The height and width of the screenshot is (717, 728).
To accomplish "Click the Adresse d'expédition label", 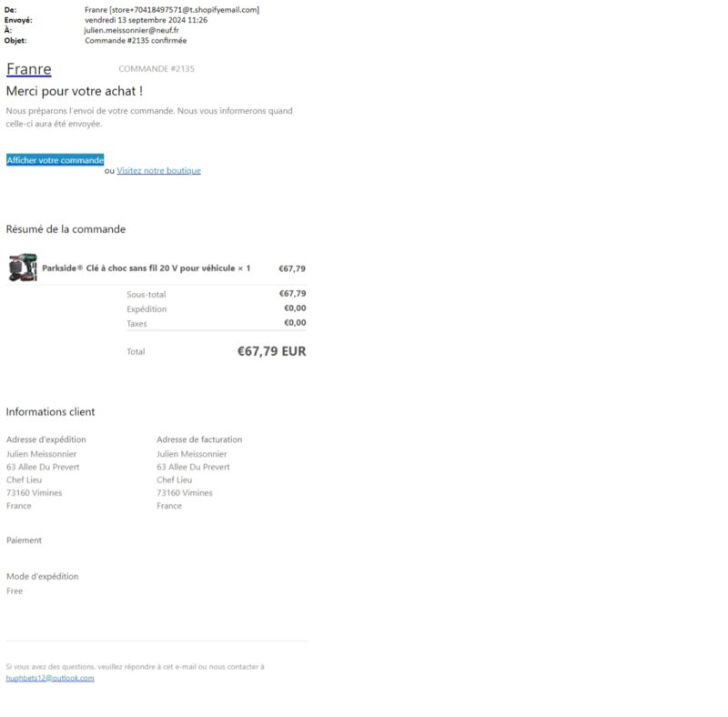I will coord(46,439).
